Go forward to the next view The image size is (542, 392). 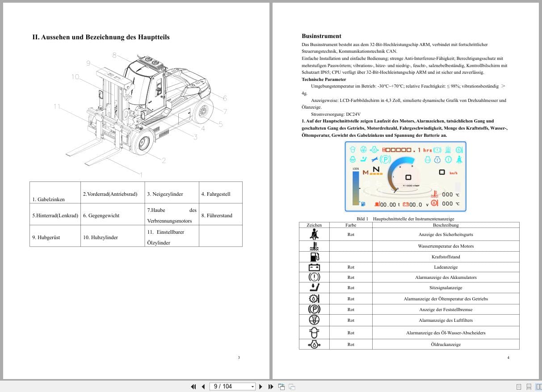291,386
